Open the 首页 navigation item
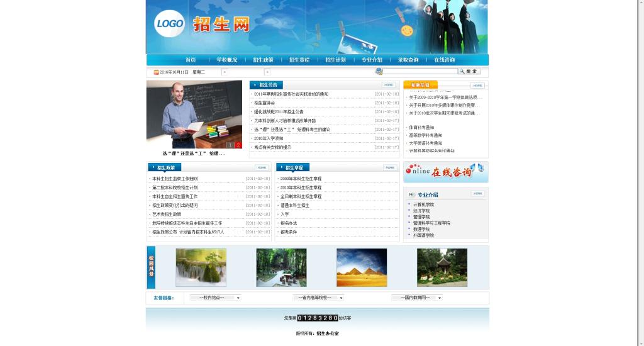The width and height of the screenshot is (644, 346). tap(191, 60)
